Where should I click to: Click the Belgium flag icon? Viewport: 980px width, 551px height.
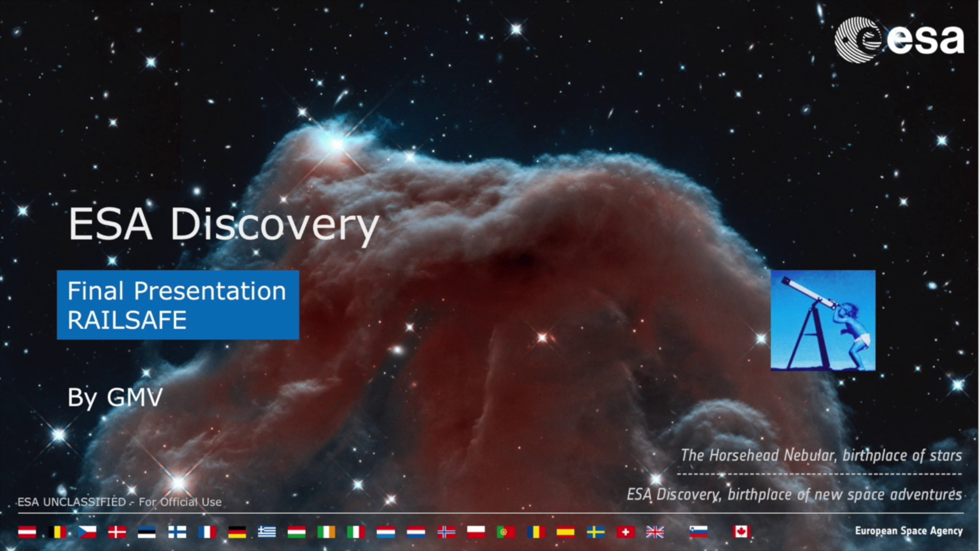(x=57, y=532)
